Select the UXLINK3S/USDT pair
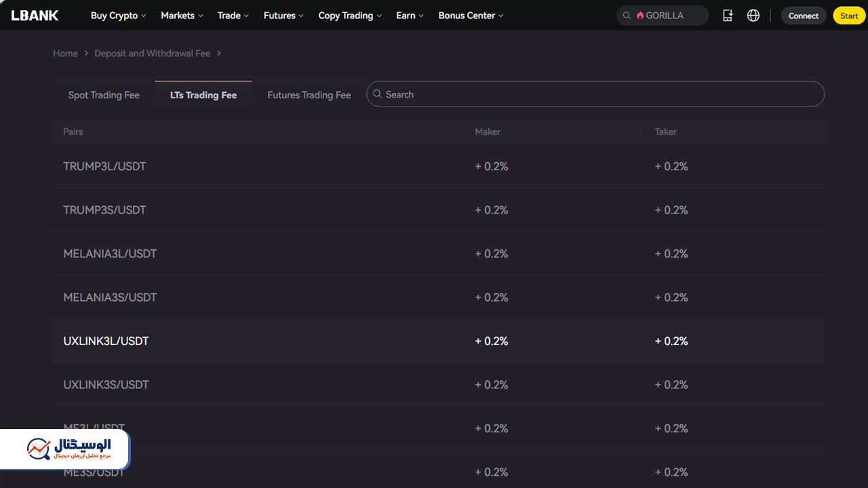The image size is (868, 488). pyautogui.click(x=106, y=385)
